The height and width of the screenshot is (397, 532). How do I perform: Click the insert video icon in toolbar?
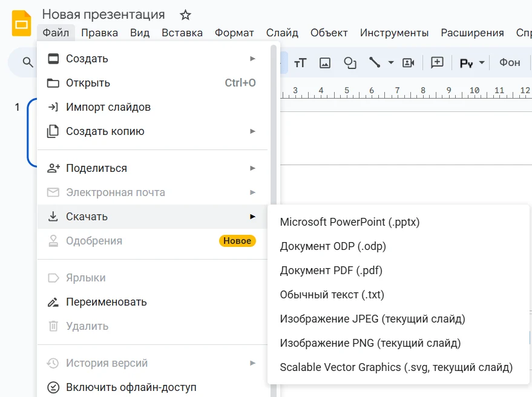point(408,63)
